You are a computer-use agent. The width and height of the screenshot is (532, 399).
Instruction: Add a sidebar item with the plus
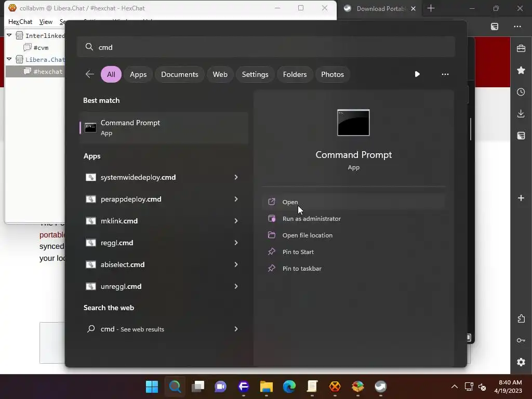(521, 198)
